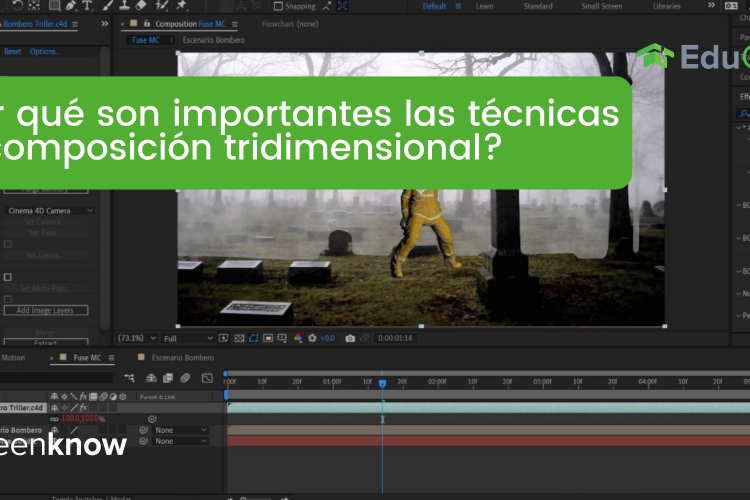
Task: Open Composition Fuse MC panel menu
Action: click(235, 24)
